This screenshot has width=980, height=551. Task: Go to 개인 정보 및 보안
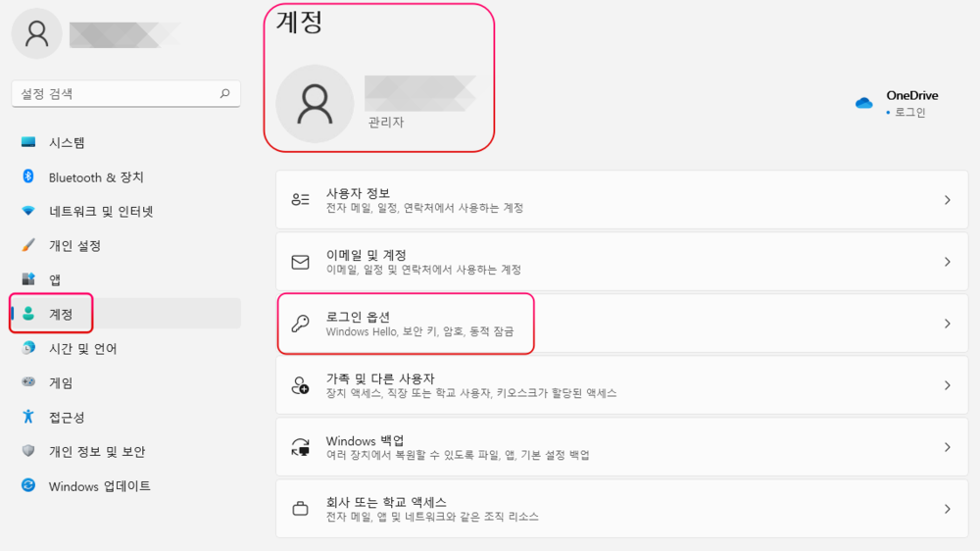[x=96, y=451]
